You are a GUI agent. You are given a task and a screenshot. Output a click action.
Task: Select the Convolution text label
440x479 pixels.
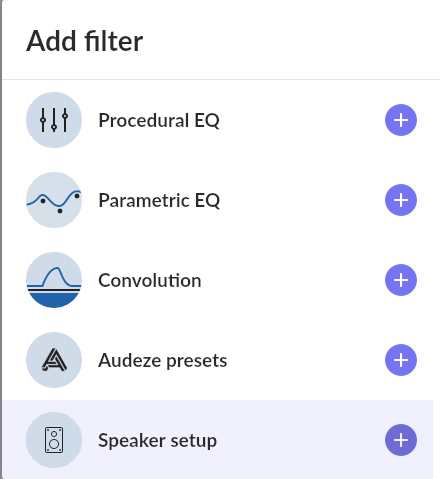coord(150,280)
